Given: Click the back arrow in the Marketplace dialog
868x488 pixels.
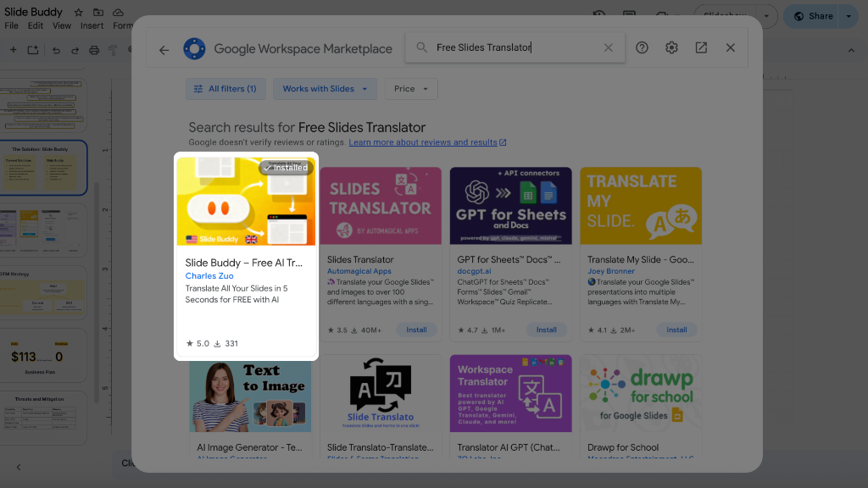Looking at the screenshot, I should pos(164,49).
